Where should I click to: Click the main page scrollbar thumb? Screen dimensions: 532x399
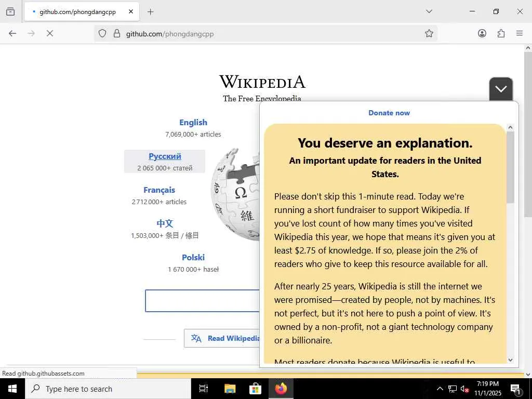(x=528, y=134)
